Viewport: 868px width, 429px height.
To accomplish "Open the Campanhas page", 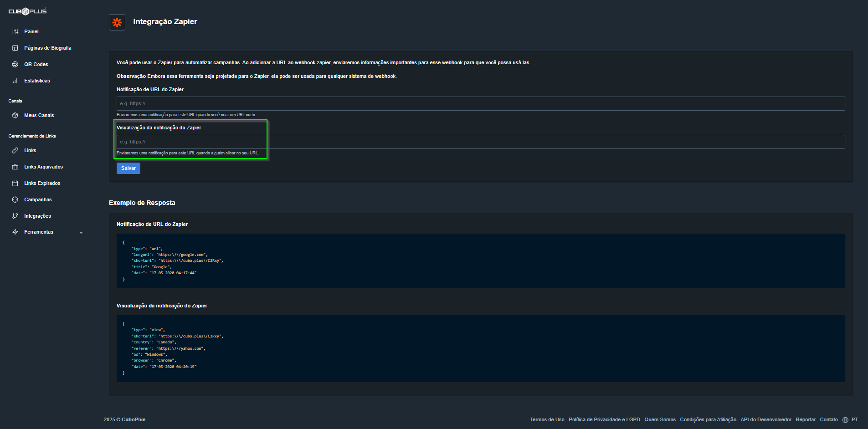I will point(38,199).
